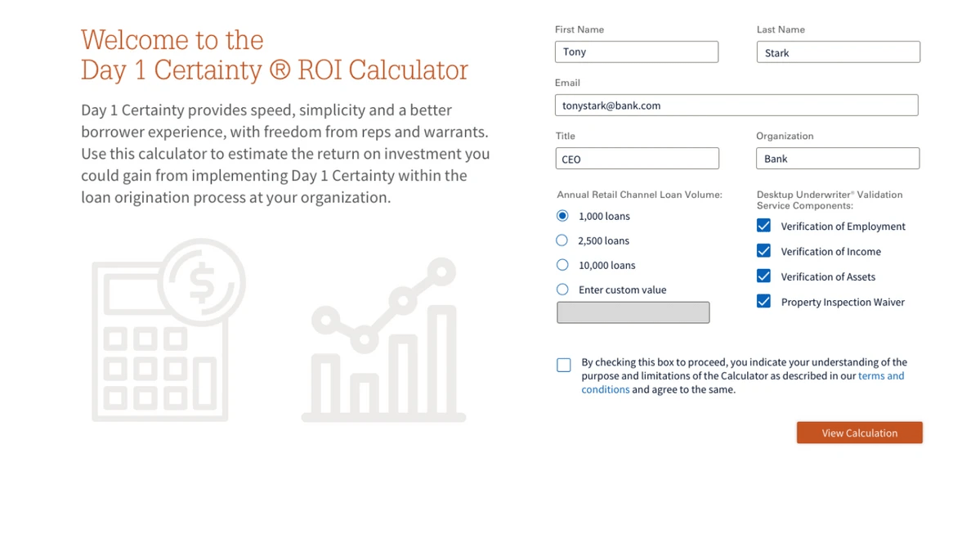Select Enter custom value radio button
Image resolution: width=980 pixels, height=552 pixels.
562,289
